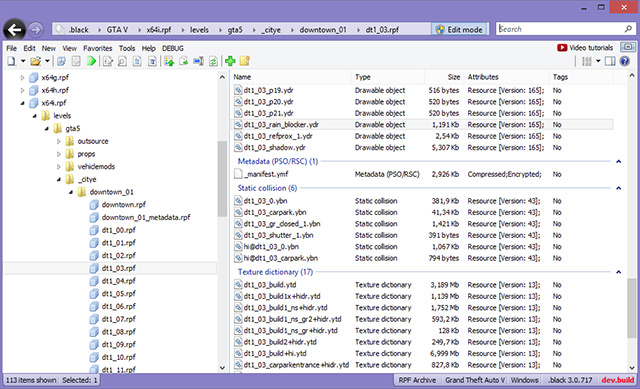
Task: Click the green plus add icon
Action: coord(230,61)
